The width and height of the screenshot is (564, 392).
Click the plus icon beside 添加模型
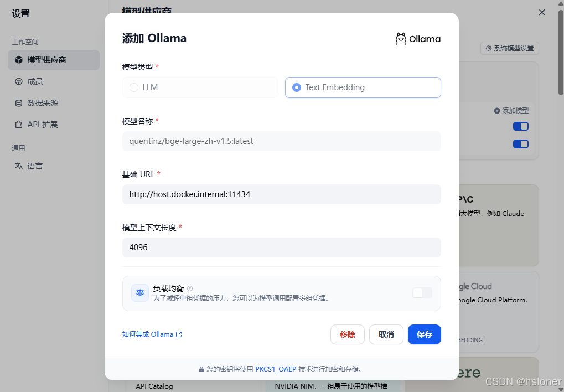(x=496, y=111)
